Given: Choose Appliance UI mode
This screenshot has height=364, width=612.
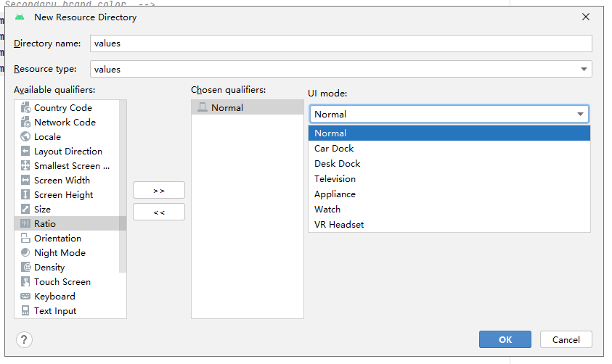Looking at the screenshot, I should (x=449, y=194).
